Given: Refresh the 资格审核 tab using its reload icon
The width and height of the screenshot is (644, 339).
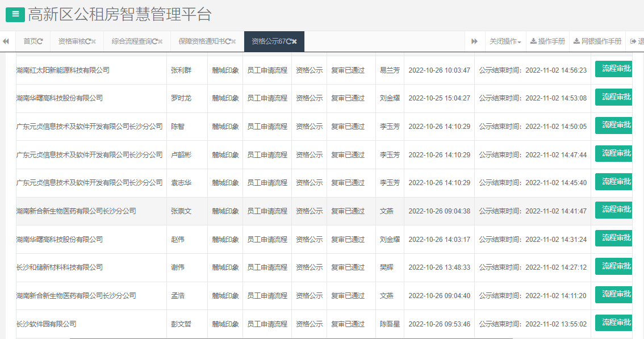Looking at the screenshot, I should [87, 41].
